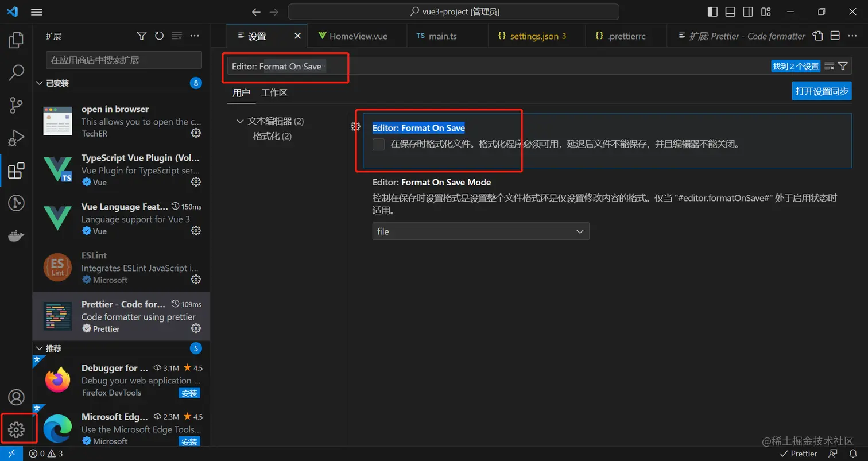Click the feedback icon in status bar
The image size is (868, 461).
(834, 454)
